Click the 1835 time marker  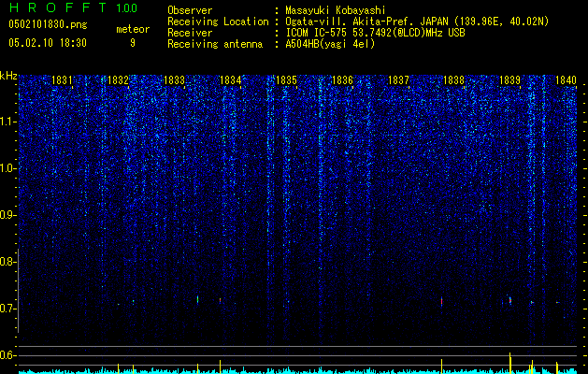pos(286,80)
